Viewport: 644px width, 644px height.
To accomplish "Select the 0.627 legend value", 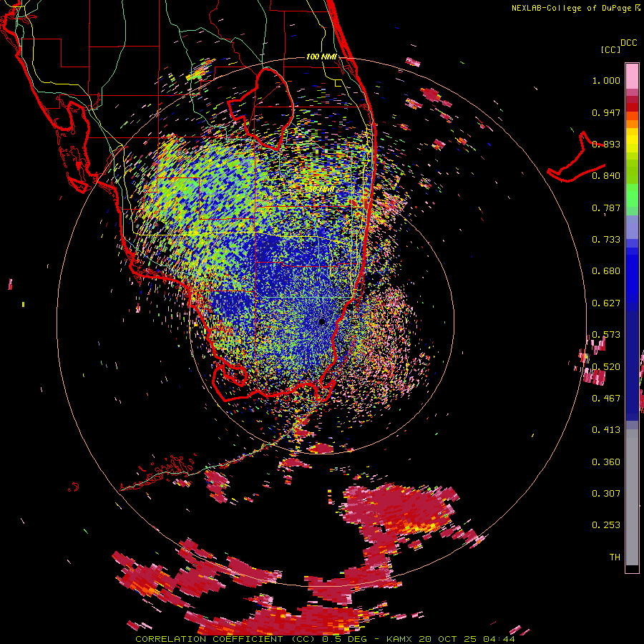I will click(606, 303).
